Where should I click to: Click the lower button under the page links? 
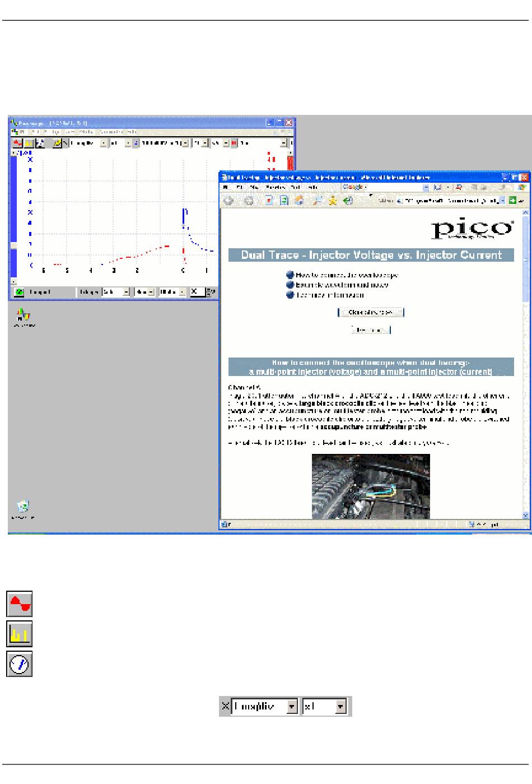pyautogui.click(x=371, y=330)
